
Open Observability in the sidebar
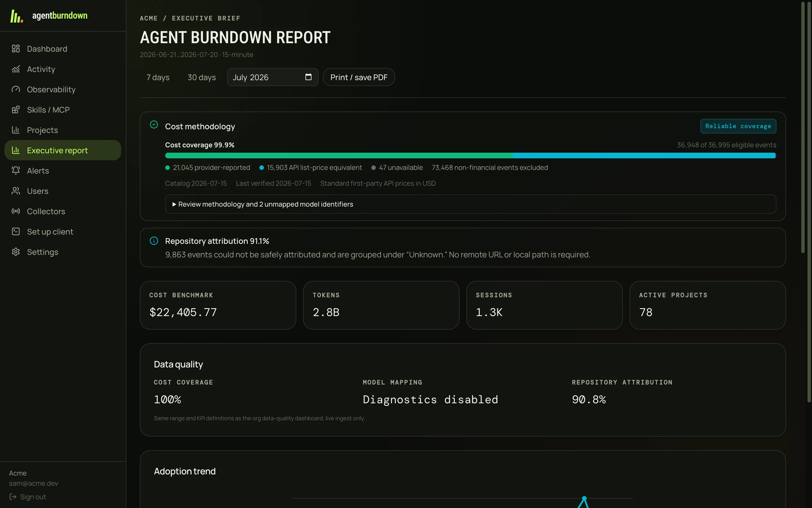pos(63,89)
